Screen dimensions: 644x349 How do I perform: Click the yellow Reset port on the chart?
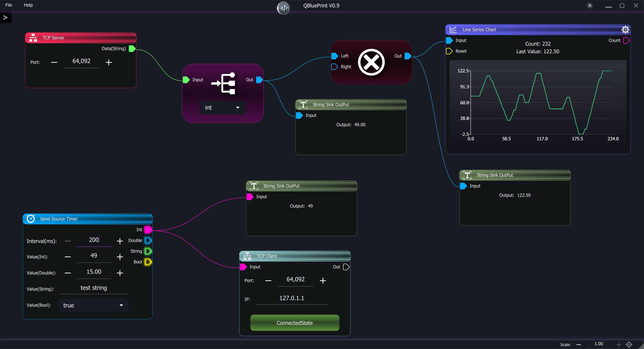tap(449, 51)
